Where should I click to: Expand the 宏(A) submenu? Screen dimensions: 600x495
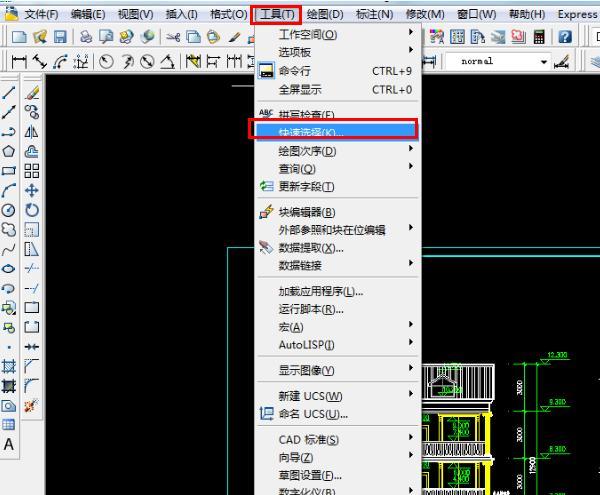(x=337, y=327)
